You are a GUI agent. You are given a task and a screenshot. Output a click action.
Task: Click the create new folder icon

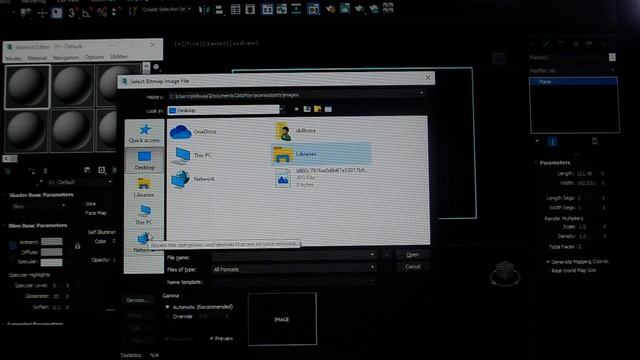(x=318, y=109)
